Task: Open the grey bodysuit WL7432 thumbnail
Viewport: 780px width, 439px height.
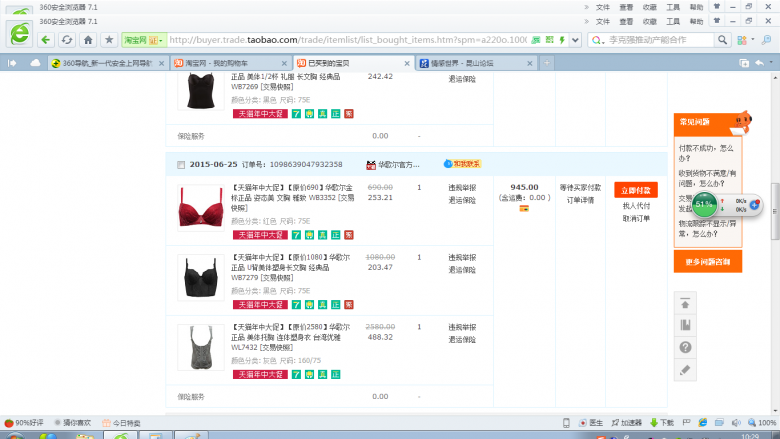Action: [201, 348]
